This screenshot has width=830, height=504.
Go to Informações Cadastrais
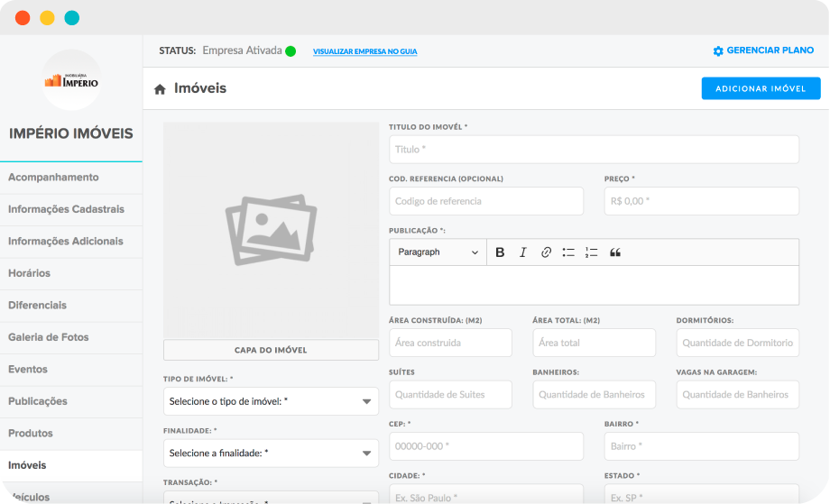[71, 209]
